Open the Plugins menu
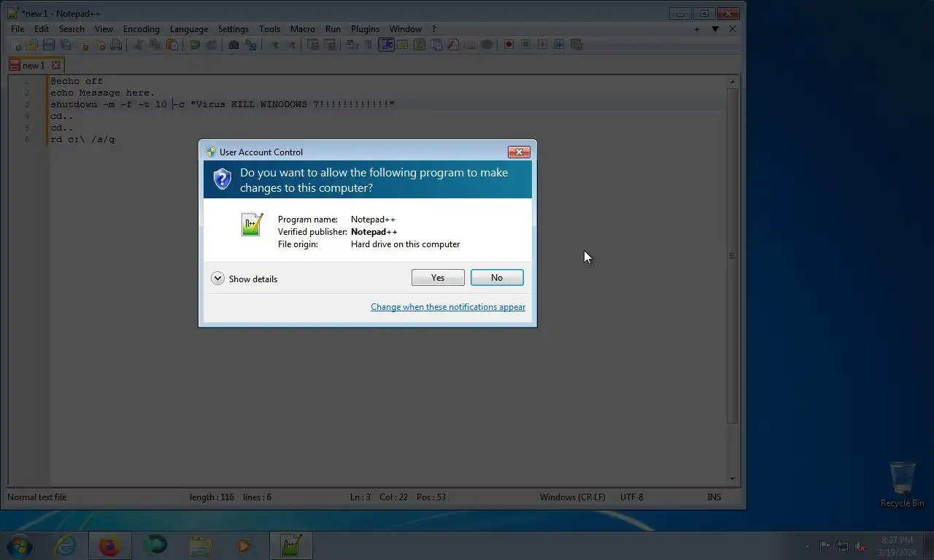 coord(365,29)
